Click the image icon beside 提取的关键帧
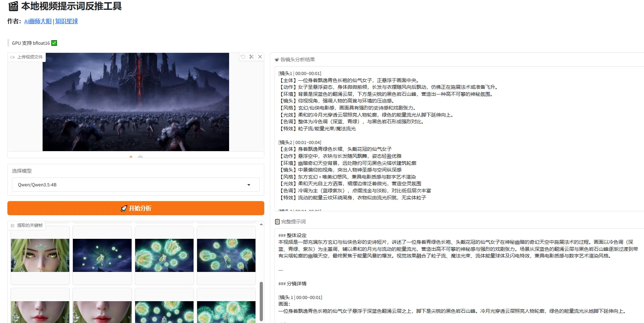The image size is (644, 323). click(x=13, y=225)
